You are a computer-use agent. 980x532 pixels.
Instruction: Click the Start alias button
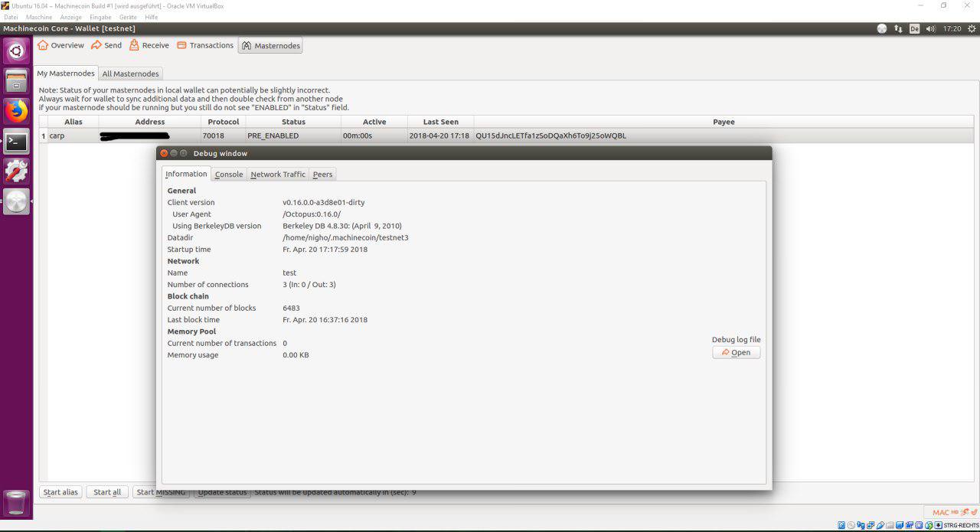pyautogui.click(x=60, y=492)
